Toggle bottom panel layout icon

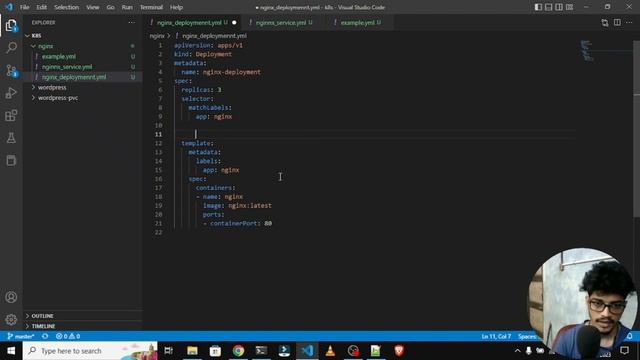pos(549,7)
